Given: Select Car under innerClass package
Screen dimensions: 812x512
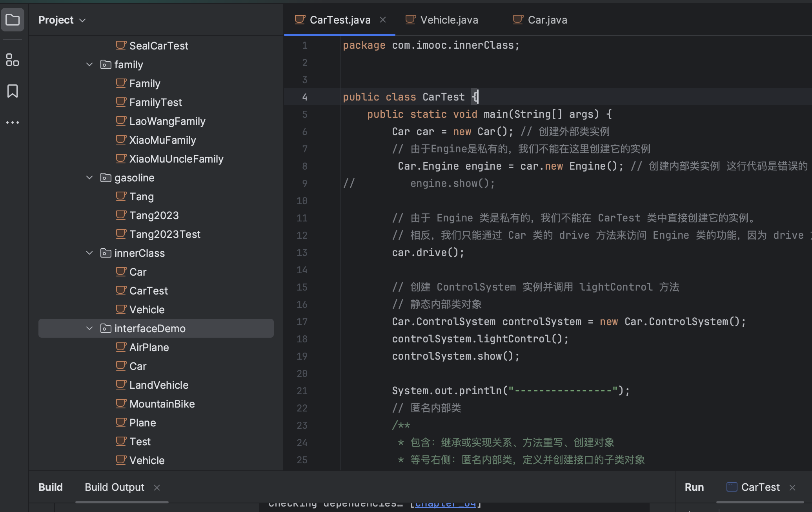Looking at the screenshot, I should [x=138, y=272].
